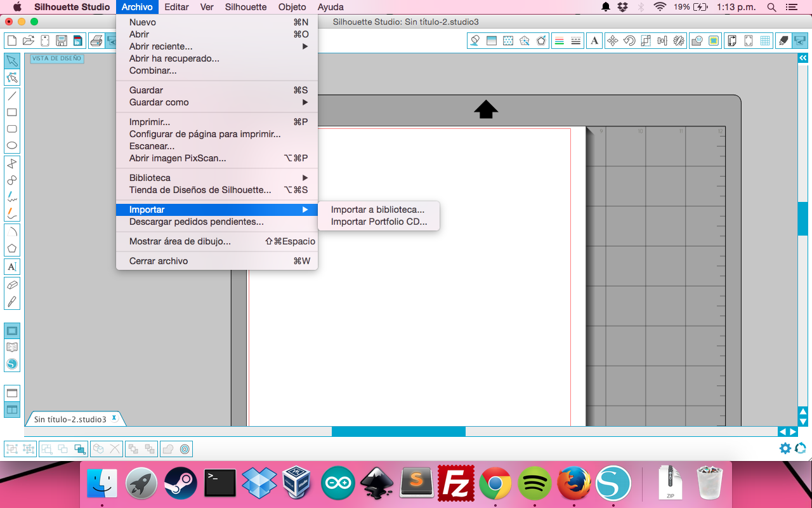Viewport: 812px width, 508px height.
Task: Pick the Rounded Rectangle tool
Action: pyautogui.click(x=11, y=129)
